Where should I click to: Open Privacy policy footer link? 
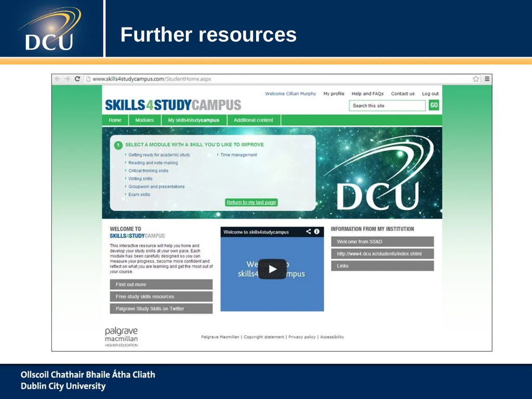click(302, 337)
